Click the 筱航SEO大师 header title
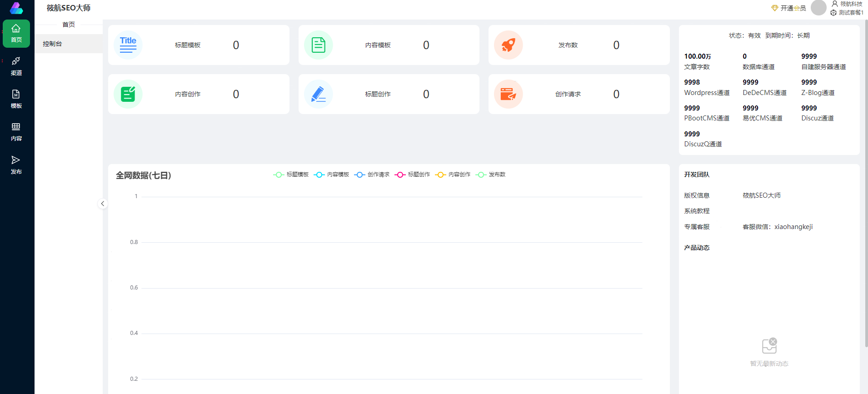Screen dimensions: 868x394 point(69,8)
